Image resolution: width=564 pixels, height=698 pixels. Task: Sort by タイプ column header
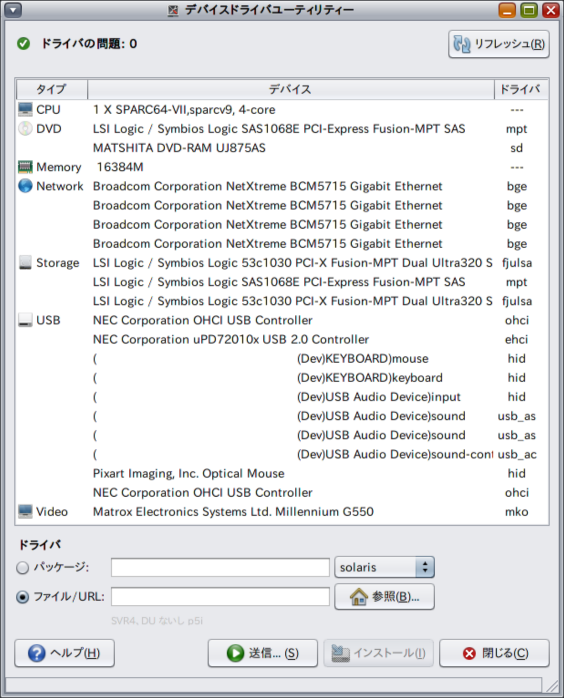pyautogui.click(x=52, y=89)
